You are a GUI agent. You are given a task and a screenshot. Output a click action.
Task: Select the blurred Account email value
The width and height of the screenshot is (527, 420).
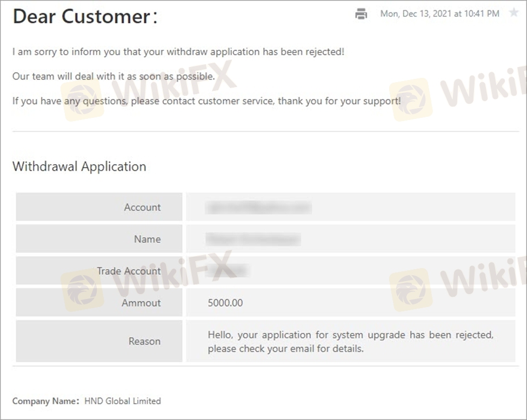point(259,207)
